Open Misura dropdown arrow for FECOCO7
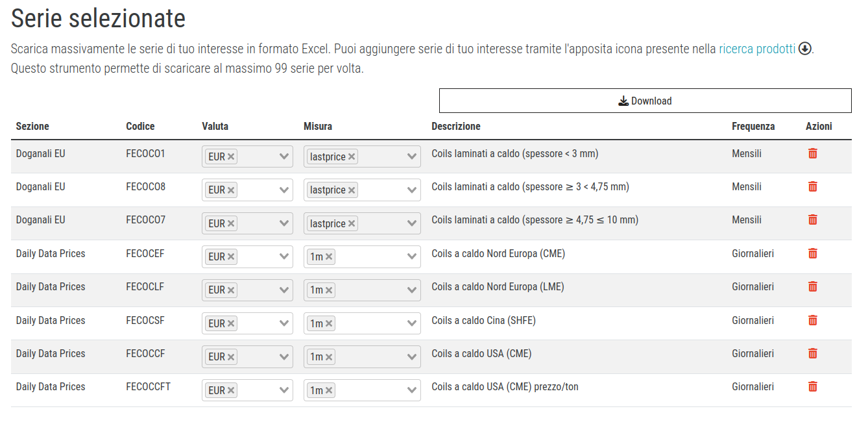 coord(412,223)
